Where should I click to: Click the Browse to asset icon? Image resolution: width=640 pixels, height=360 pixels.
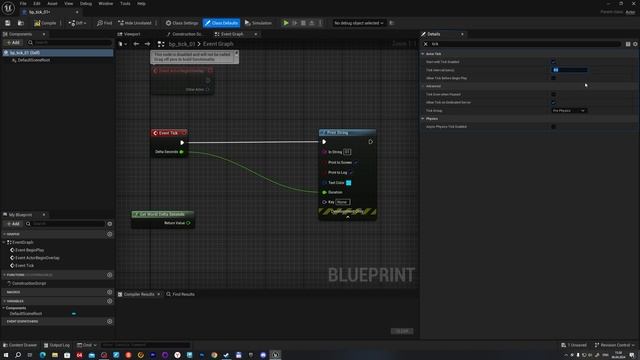pos(20,23)
